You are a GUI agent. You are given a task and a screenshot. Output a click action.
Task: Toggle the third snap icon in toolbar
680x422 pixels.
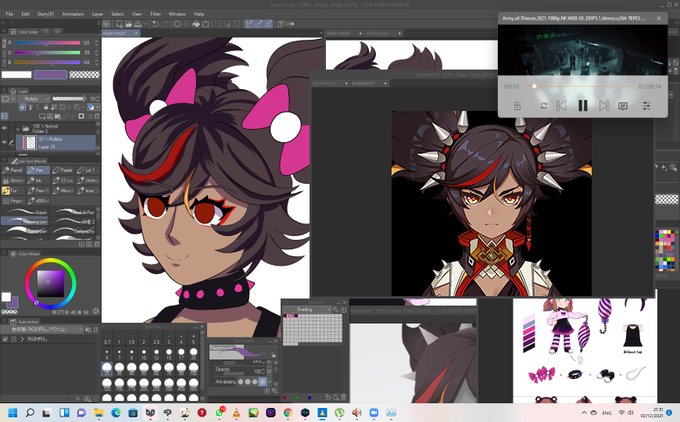point(268,23)
